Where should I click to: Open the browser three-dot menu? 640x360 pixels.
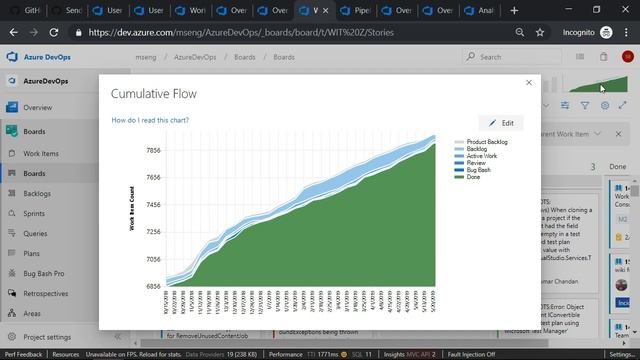(x=626, y=32)
